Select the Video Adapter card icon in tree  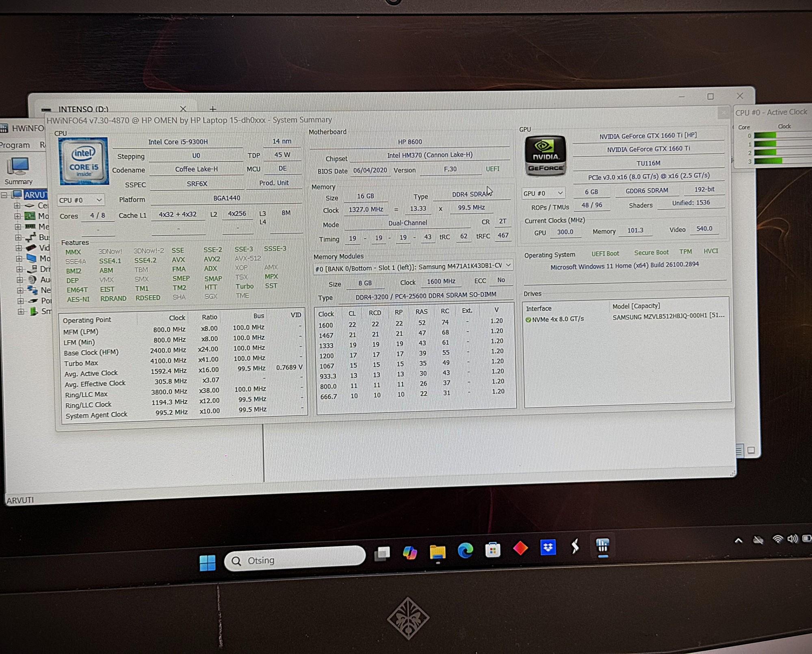click(31, 248)
